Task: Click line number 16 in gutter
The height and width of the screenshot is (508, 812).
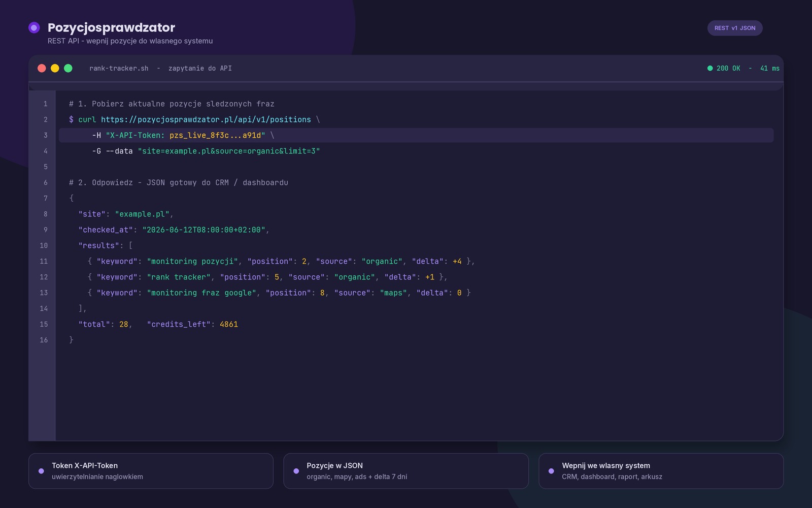Action: coord(44,340)
